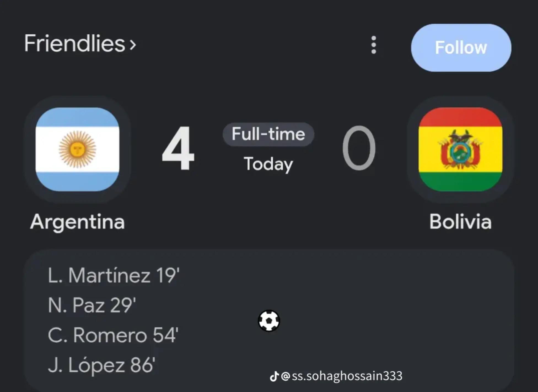The image size is (538, 392).
Task: Tap the TikTok logo watermark
Action: click(x=274, y=376)
